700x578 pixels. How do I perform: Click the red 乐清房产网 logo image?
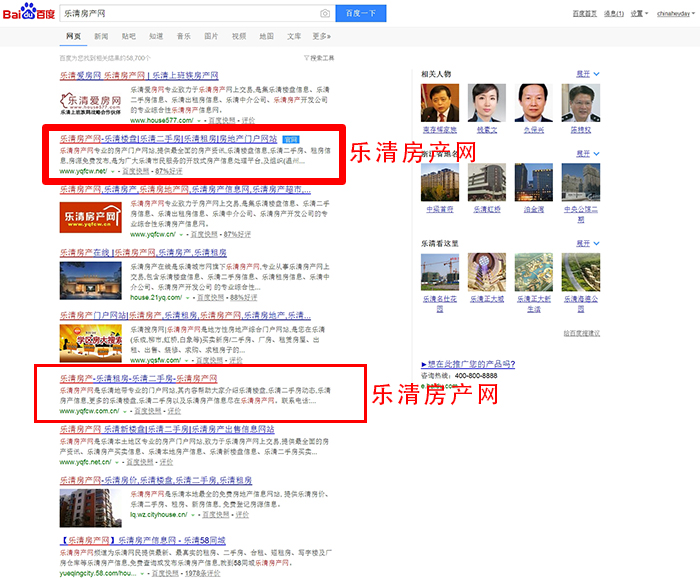[x=91, y=217]
